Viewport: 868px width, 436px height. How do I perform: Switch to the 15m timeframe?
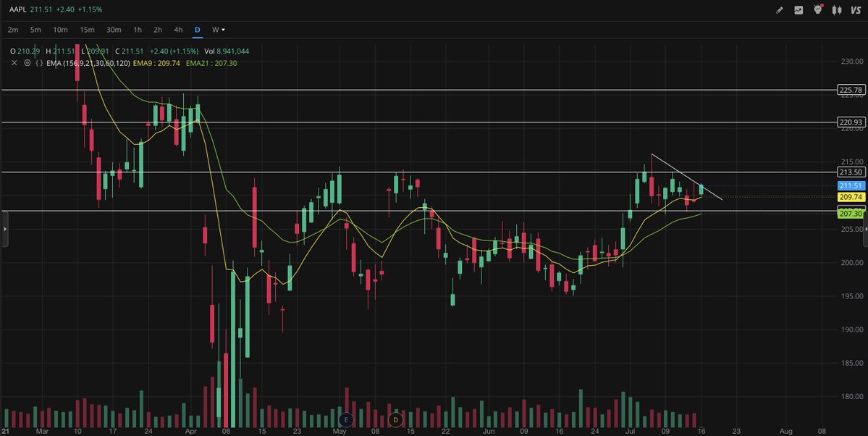click(x=87, y=30)
